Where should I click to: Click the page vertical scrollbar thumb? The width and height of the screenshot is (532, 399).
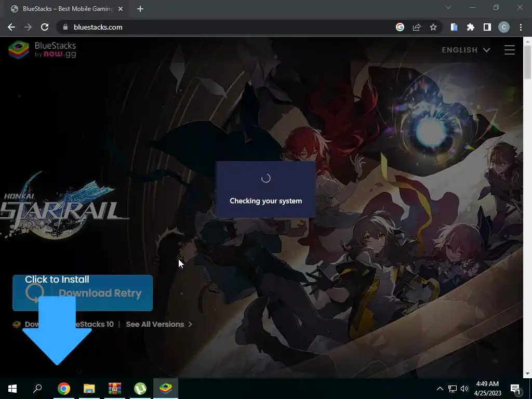[x=527, y=62]
